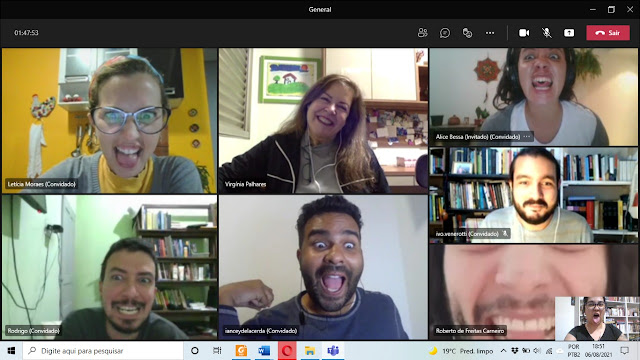
Task: Open Cortana circle on taskbar
Action: tap(195, 351)
